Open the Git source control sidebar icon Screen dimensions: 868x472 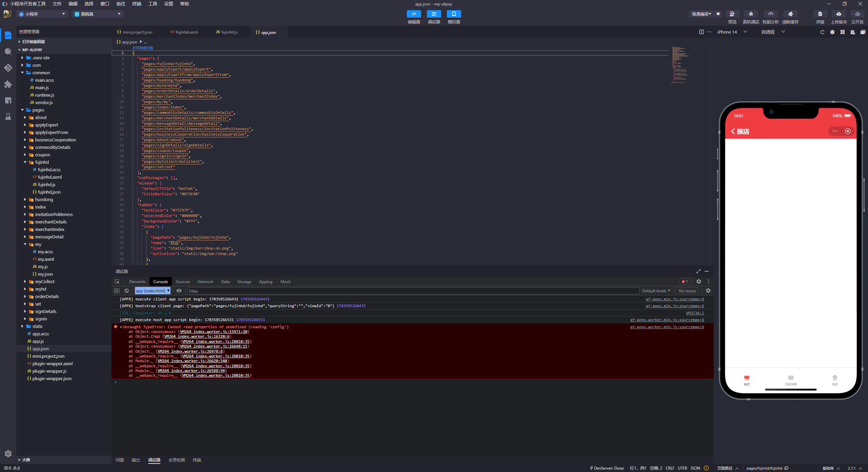tap(8, 68)
